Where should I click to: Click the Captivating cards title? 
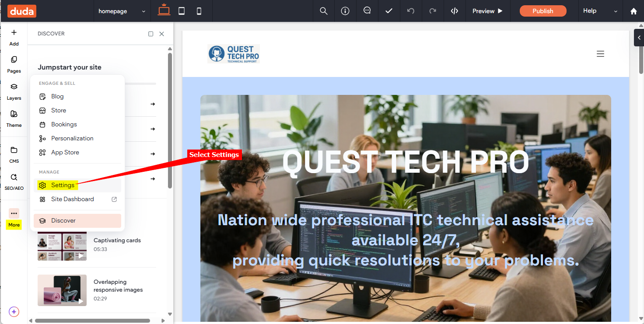[x=117, y=240]
